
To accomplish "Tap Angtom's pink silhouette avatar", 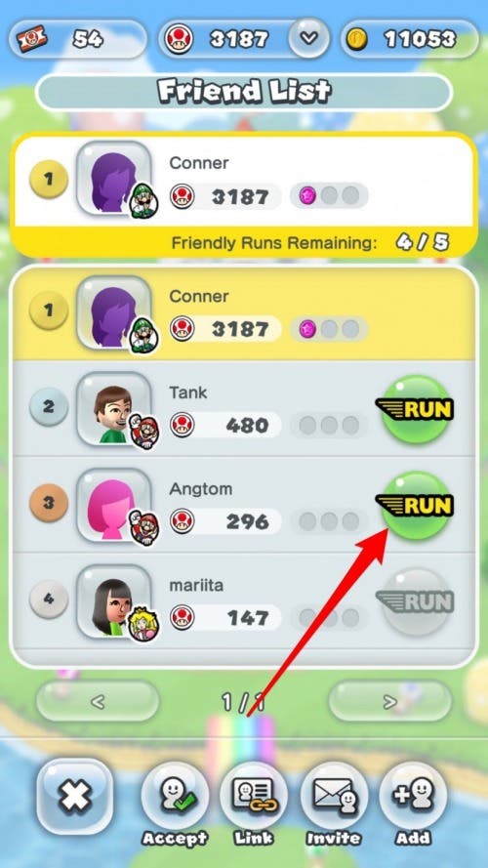I will 114,505.
